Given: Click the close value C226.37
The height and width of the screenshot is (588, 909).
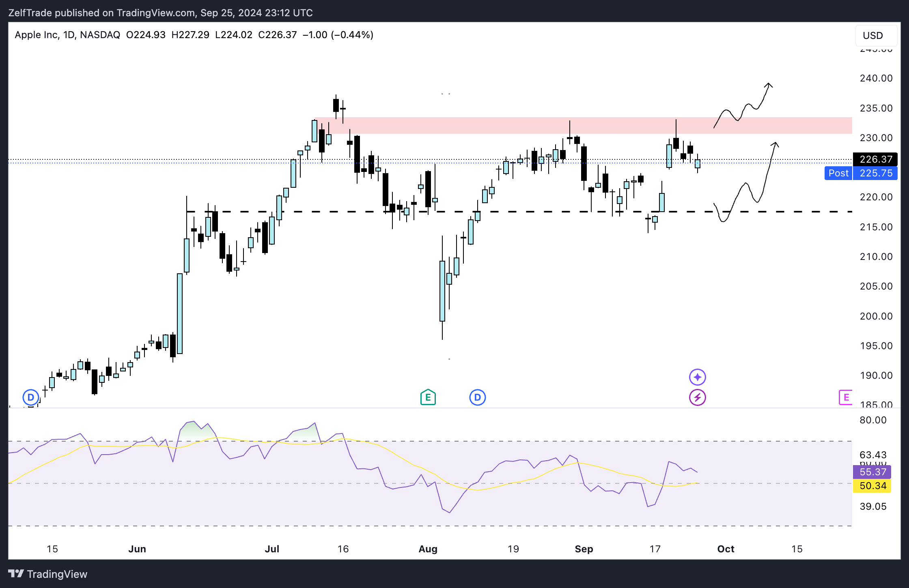Looking at the screenshot, I should point(278,35).
